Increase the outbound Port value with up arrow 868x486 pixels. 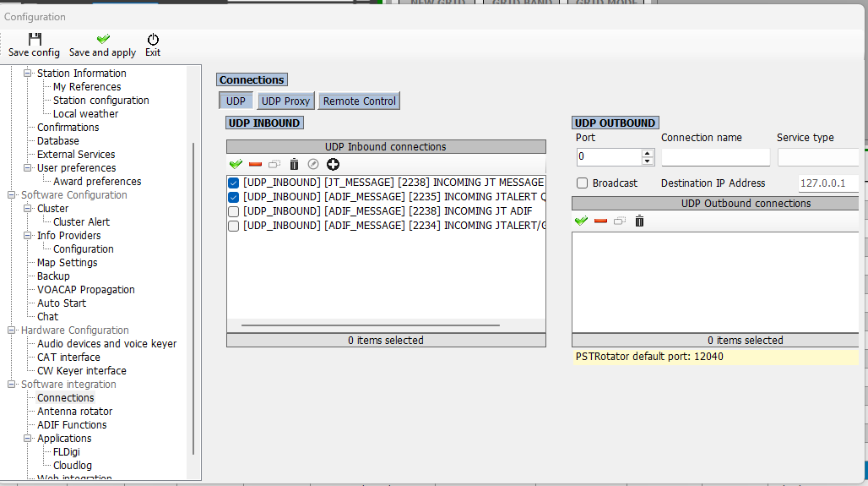[647, 153]
